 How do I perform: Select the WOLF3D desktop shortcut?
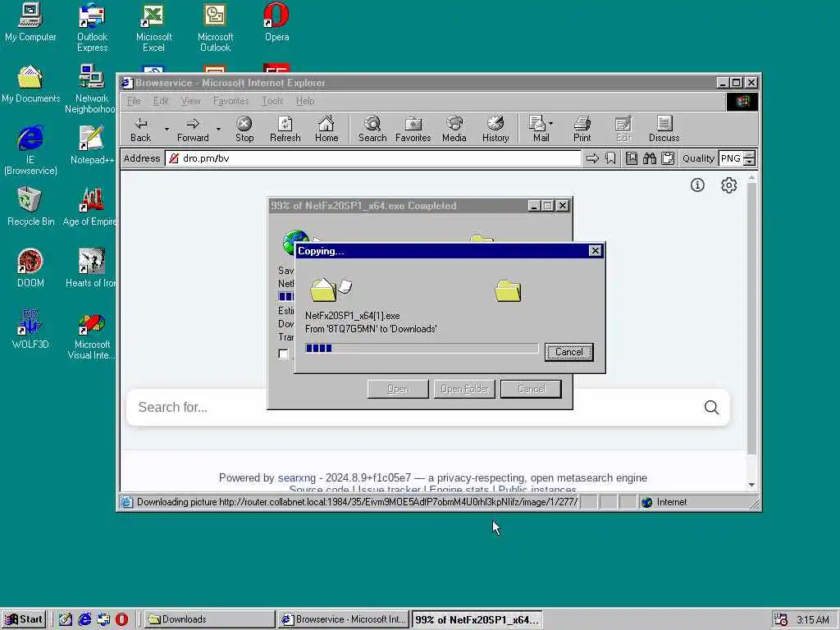(30, 329)
